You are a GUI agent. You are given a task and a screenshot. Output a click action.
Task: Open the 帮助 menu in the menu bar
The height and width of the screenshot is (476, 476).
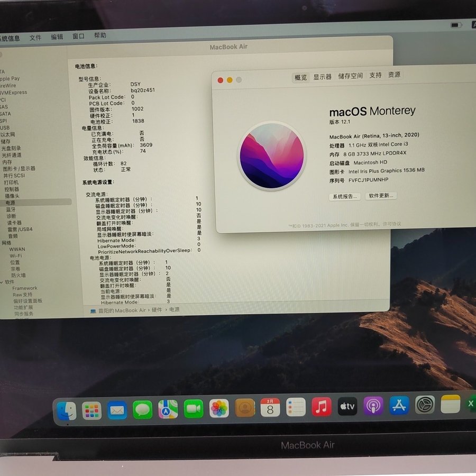click(100, 35)
